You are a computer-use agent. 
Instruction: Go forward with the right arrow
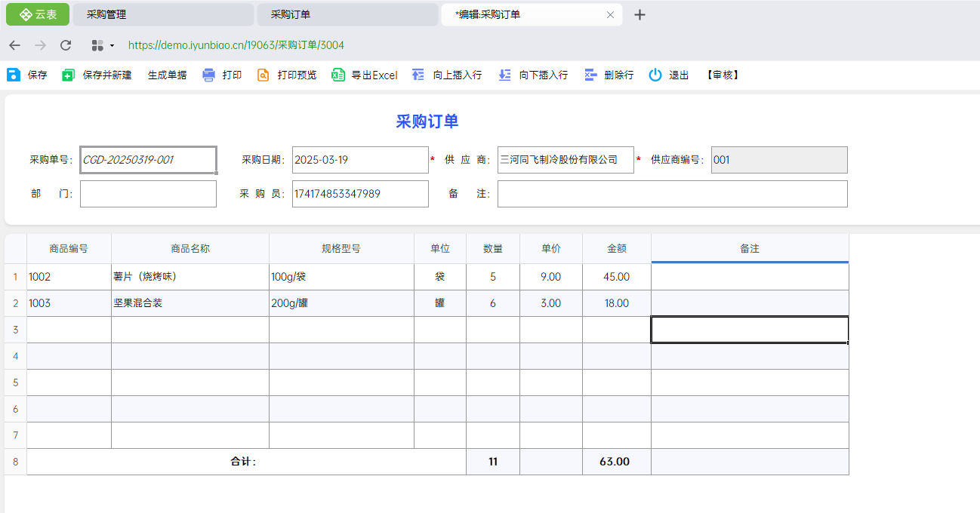pyautogui.click(x=40, y=45)
